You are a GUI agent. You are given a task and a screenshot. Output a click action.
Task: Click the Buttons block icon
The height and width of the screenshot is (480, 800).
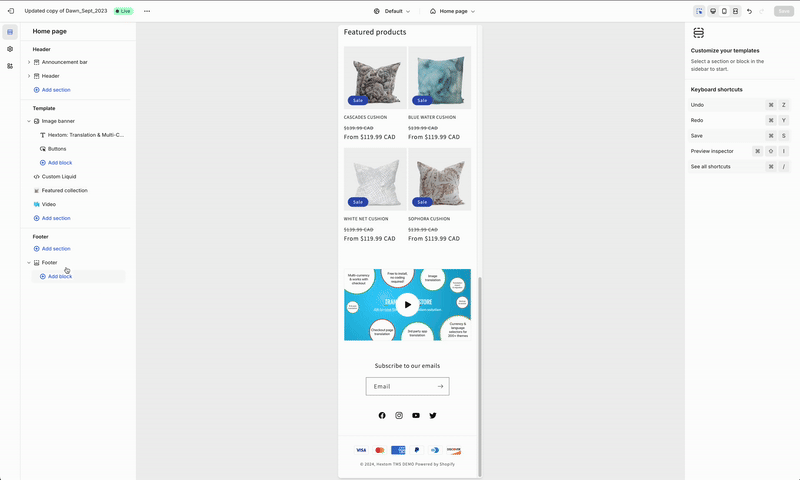[43, 149]
